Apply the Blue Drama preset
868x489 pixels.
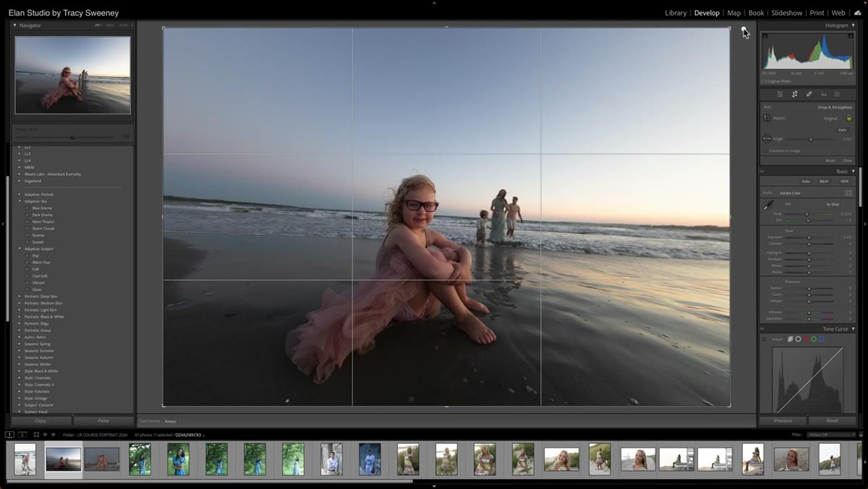tap(42, 208)
